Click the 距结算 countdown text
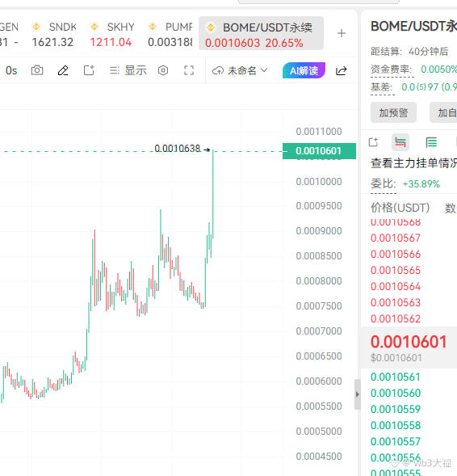 coord(409,51)
